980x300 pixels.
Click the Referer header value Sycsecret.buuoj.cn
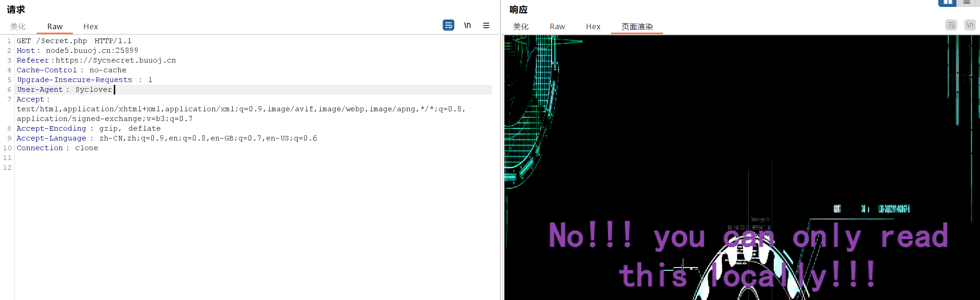[x=134, y=60]
